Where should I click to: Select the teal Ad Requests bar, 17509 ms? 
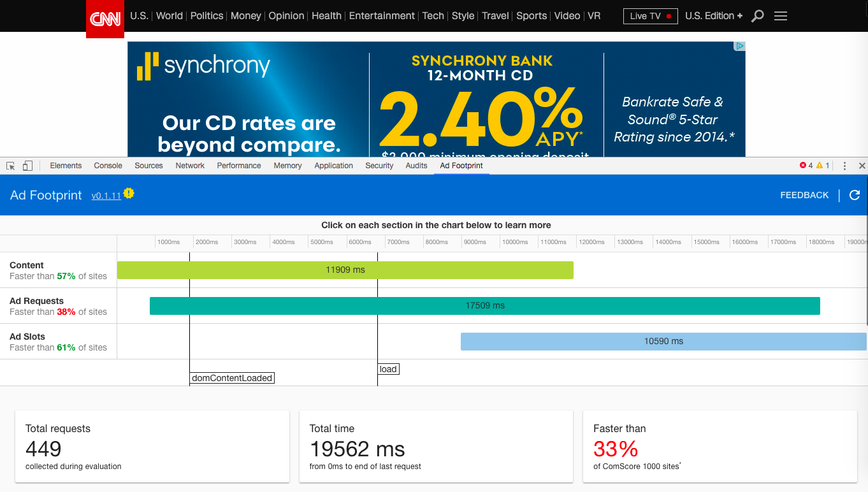(x=485, y=305)
